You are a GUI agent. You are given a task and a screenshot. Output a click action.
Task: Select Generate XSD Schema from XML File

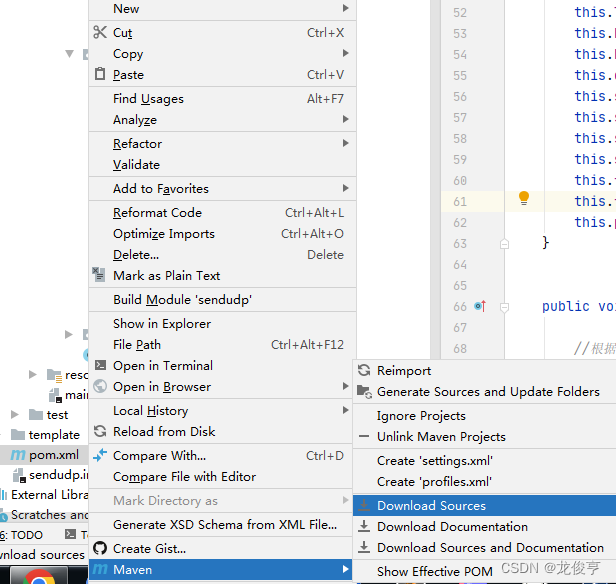[222, 524]
